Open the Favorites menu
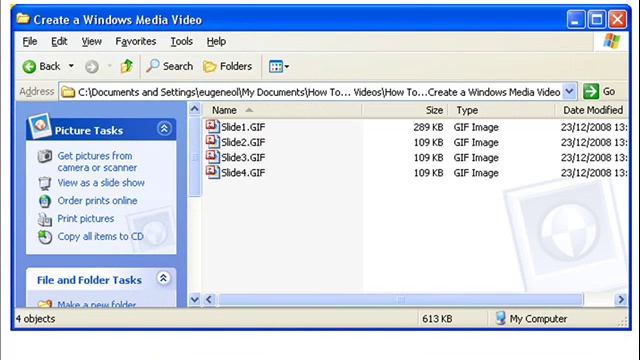 click(x=136, y=42)
